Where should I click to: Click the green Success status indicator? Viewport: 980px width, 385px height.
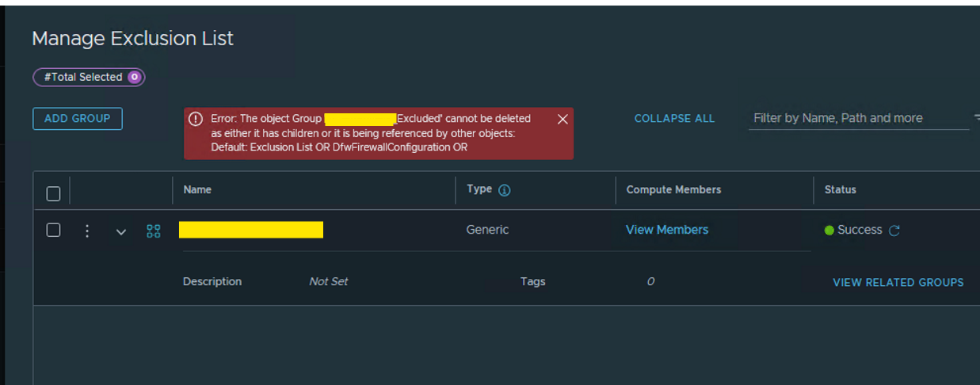click(x=829, y=231)
